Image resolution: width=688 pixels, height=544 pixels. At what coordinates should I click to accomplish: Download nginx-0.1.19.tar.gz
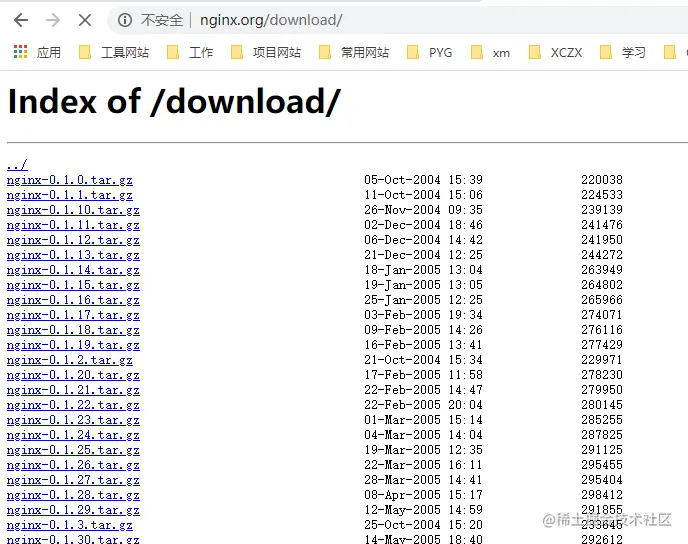click(73, 345)
